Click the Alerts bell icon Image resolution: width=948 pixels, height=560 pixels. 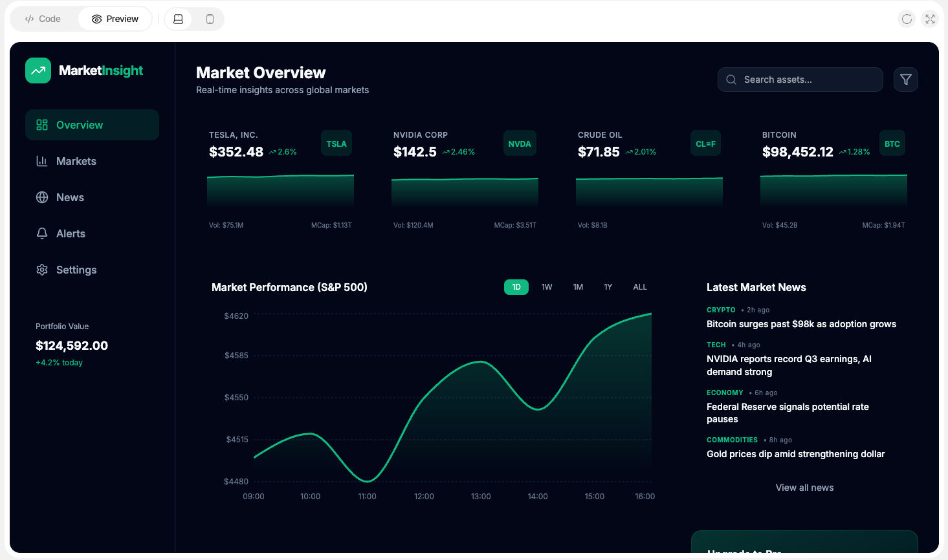(42, 233)
